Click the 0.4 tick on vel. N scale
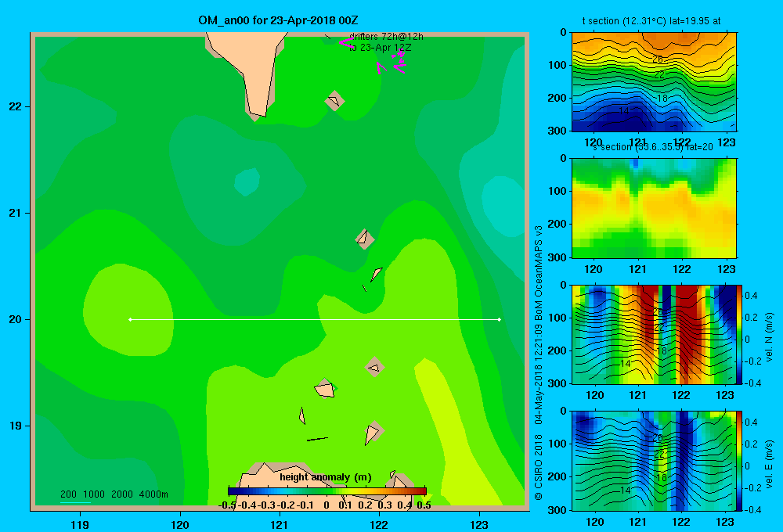 click(751, 296)
